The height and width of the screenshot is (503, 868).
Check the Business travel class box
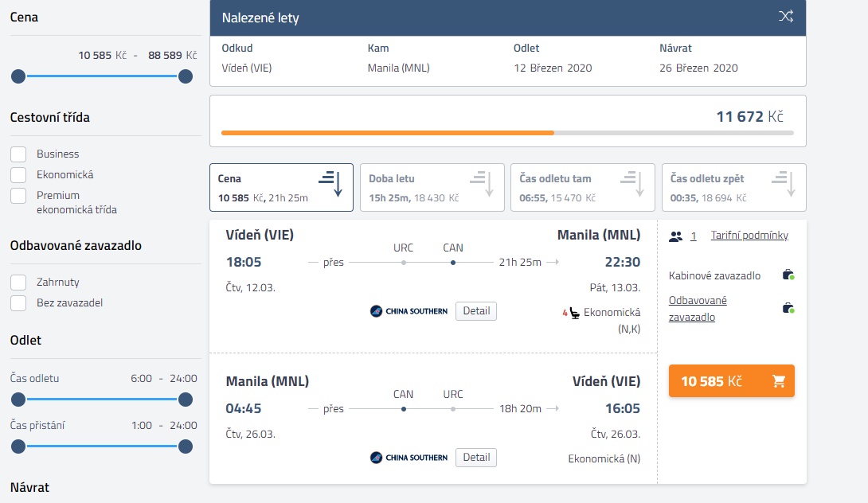(18, 154)
